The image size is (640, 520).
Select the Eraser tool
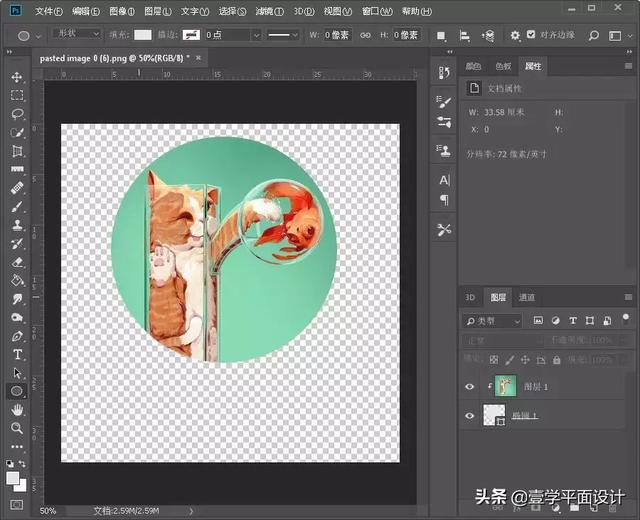[17, 262]
